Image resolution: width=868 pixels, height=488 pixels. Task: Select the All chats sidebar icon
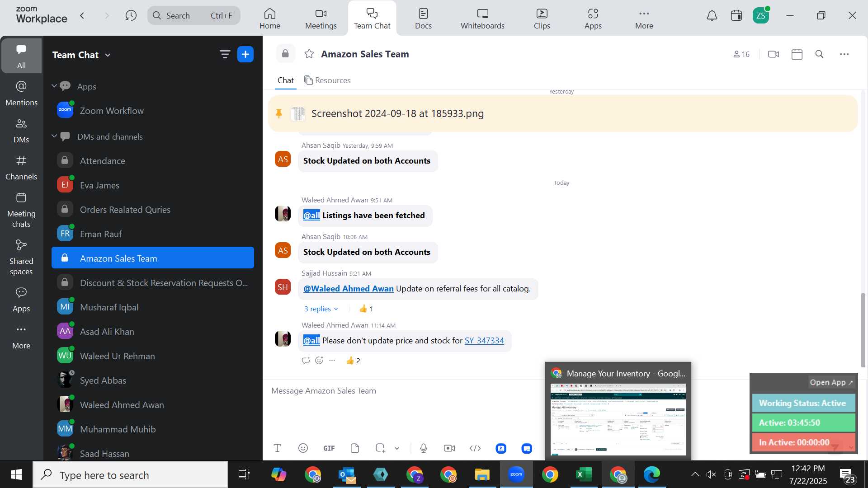21,56
